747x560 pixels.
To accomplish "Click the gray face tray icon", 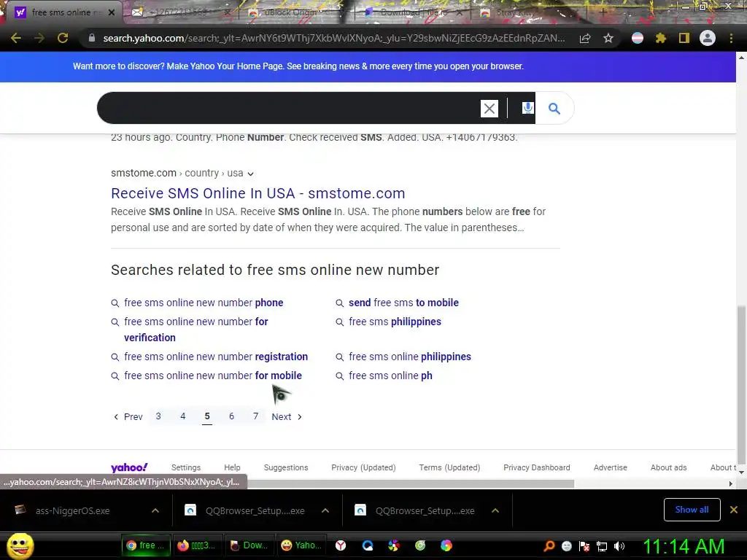I will click(566, 546).
